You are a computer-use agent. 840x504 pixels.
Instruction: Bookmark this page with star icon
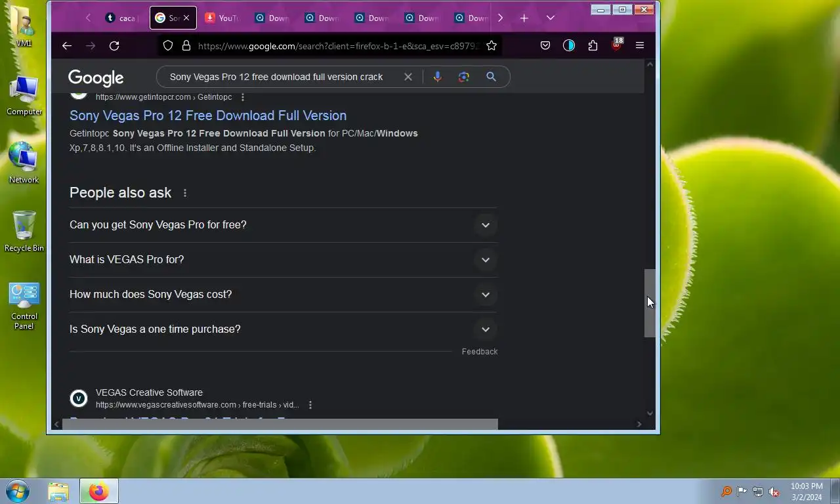492,45
